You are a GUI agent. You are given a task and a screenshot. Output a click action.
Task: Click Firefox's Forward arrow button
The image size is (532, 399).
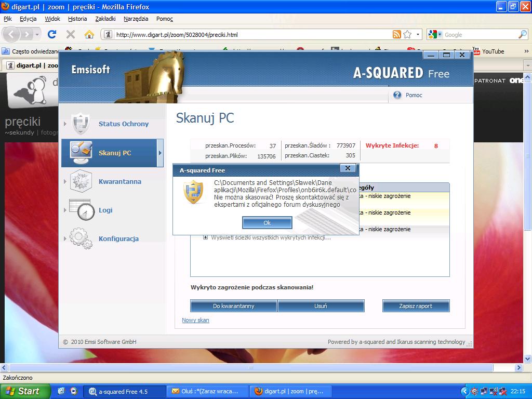(x=27, y=34)
